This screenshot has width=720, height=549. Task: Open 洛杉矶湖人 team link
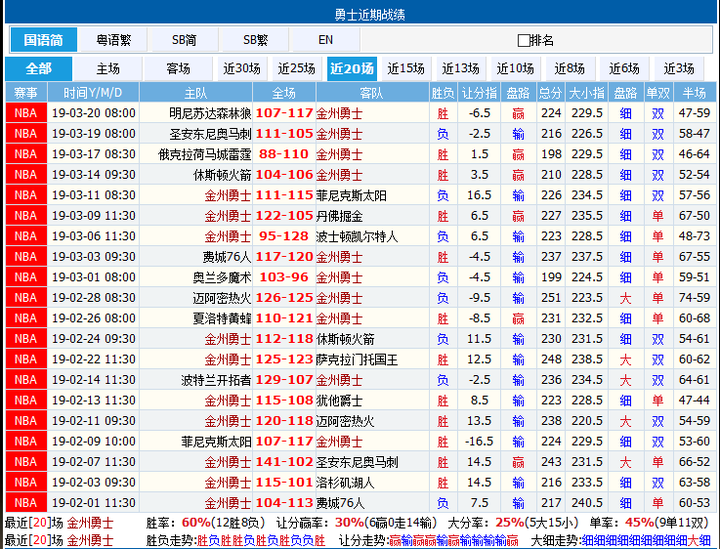pyautogui.click(x=345, y=482)
